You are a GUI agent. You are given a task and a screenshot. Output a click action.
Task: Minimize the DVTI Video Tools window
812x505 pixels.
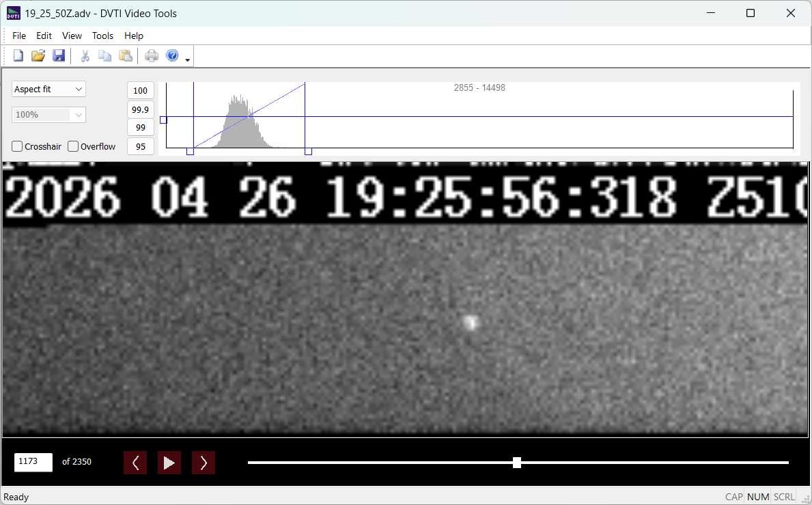coord(710,14)
